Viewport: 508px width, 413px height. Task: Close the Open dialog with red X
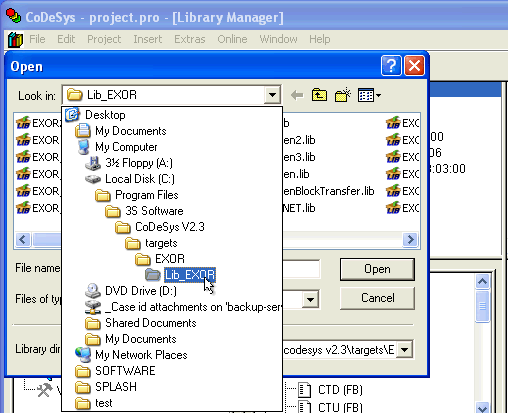pos(414,66)
